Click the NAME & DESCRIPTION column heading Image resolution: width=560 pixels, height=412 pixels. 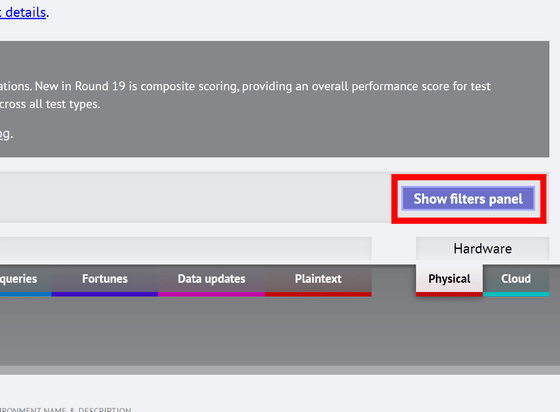(65, 410)
